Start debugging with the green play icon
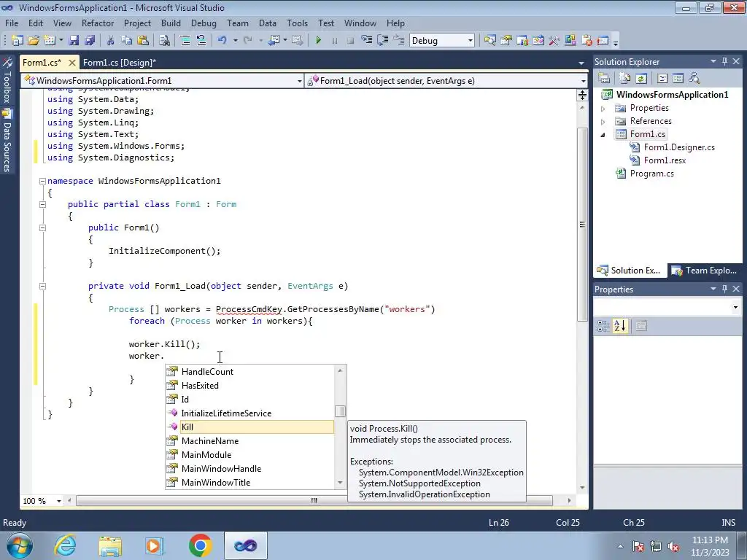Viewport: 747px width, 560px height. pyautogui.click(x=318, y=41)
